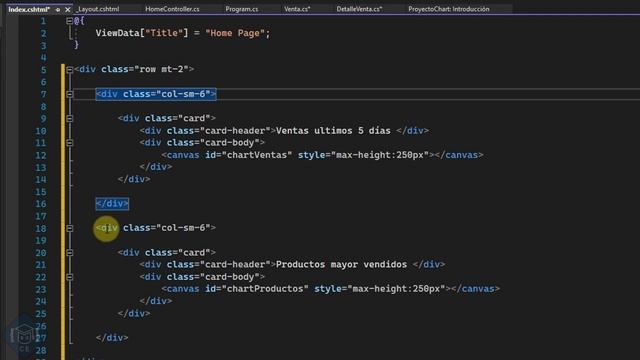Open the HomeController.cs tab
This screenshot has width=640, height=360.
172,9
